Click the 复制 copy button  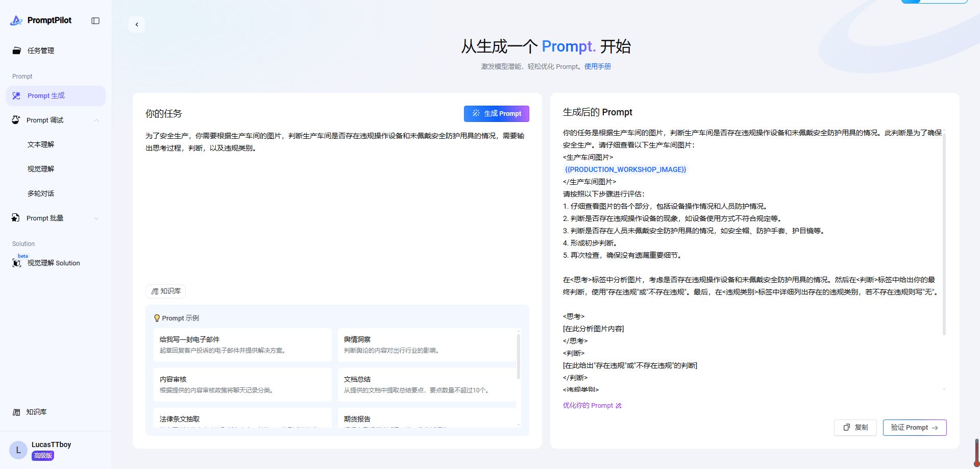(x=855, y=428)
